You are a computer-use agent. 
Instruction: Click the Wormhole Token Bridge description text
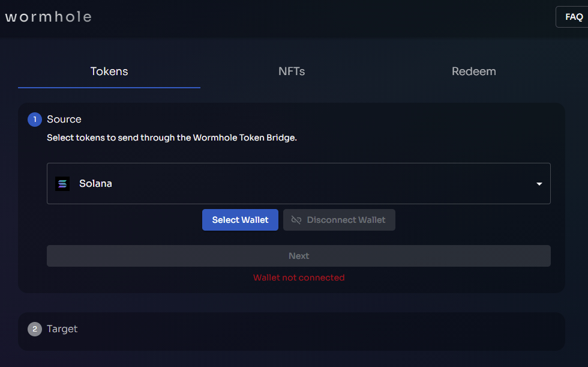point(172,138)
